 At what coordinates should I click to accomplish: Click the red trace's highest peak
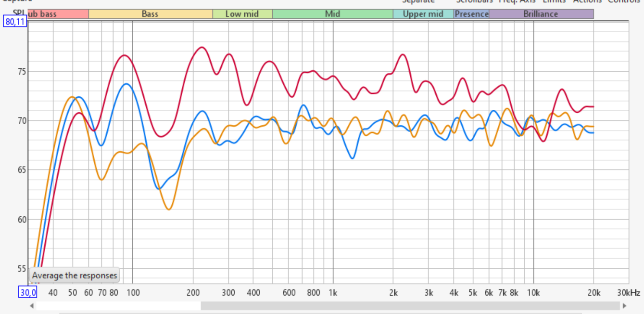point(202,47)
